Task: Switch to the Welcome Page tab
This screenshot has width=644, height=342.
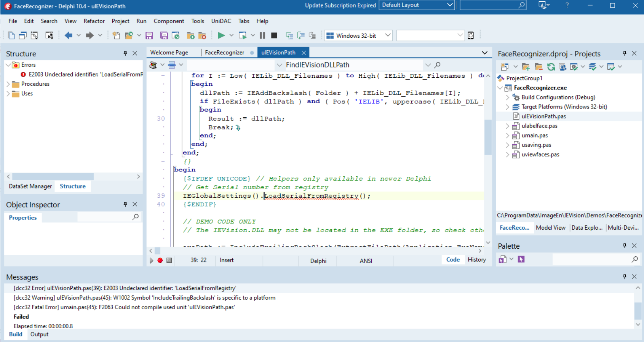Action: (x=169, y=53)
